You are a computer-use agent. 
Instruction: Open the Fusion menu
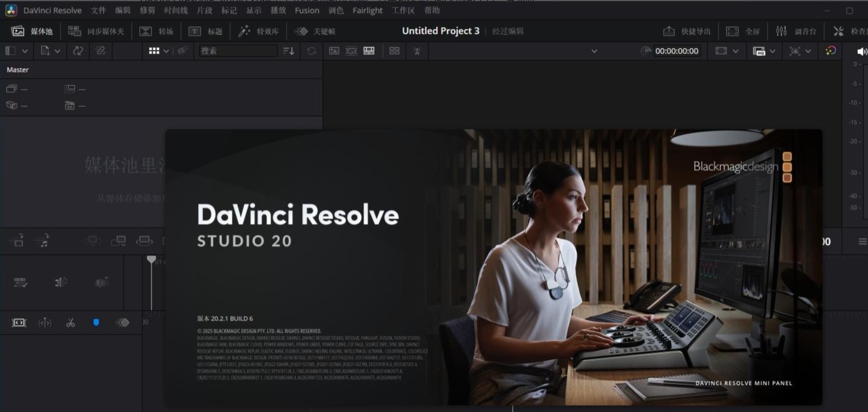click(307, 10)
